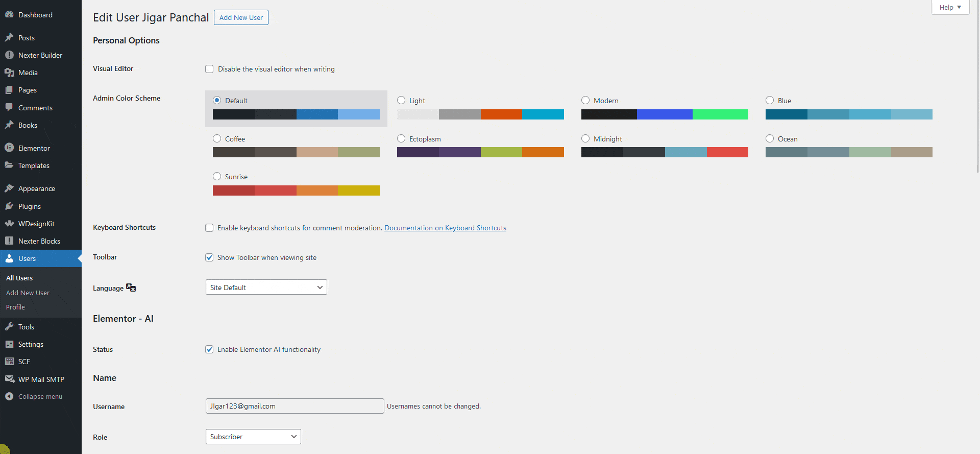Click the Language translation icon
980x454 pixels.
131,288
